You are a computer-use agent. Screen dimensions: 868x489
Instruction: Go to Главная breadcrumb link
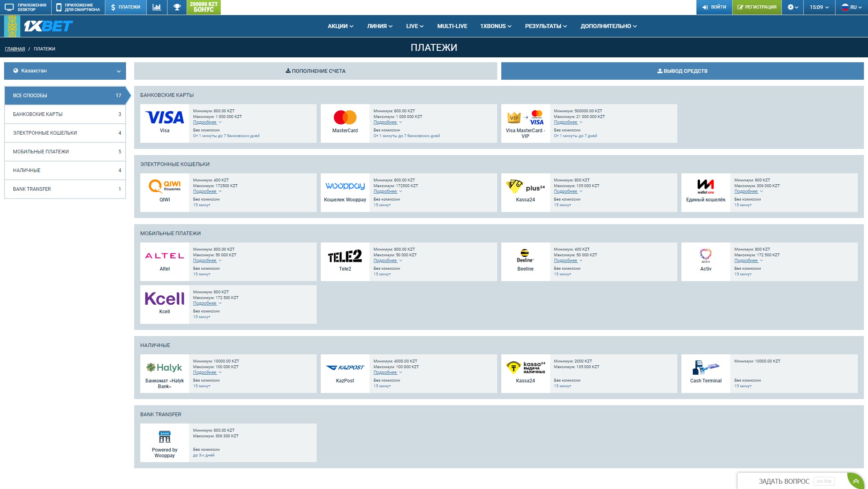tap(15, 49)
